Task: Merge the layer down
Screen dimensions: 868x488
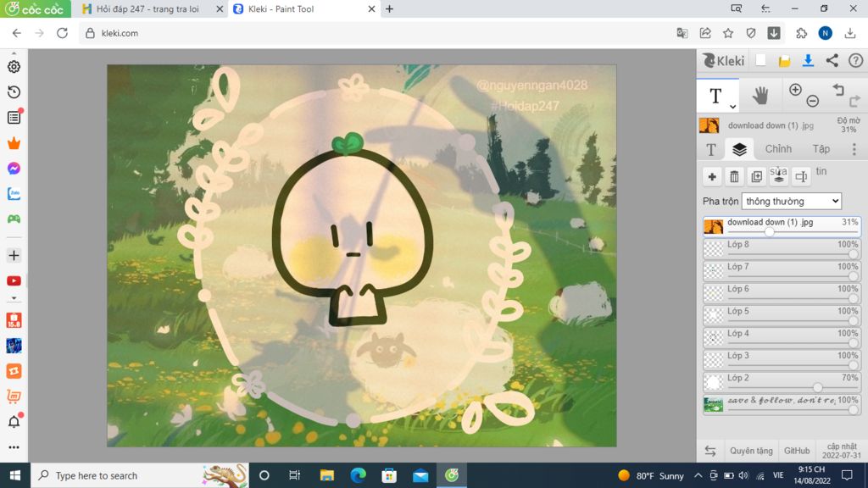Action: click(778, 176)
